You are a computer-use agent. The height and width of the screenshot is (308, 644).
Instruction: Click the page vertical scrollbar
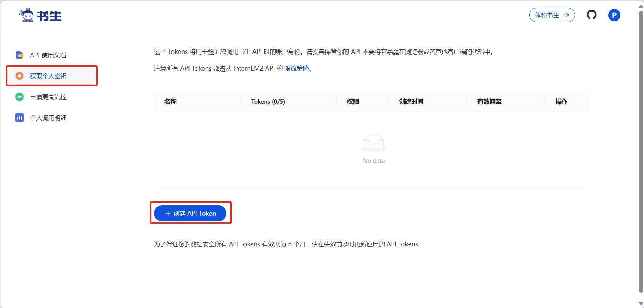(641, 151)
